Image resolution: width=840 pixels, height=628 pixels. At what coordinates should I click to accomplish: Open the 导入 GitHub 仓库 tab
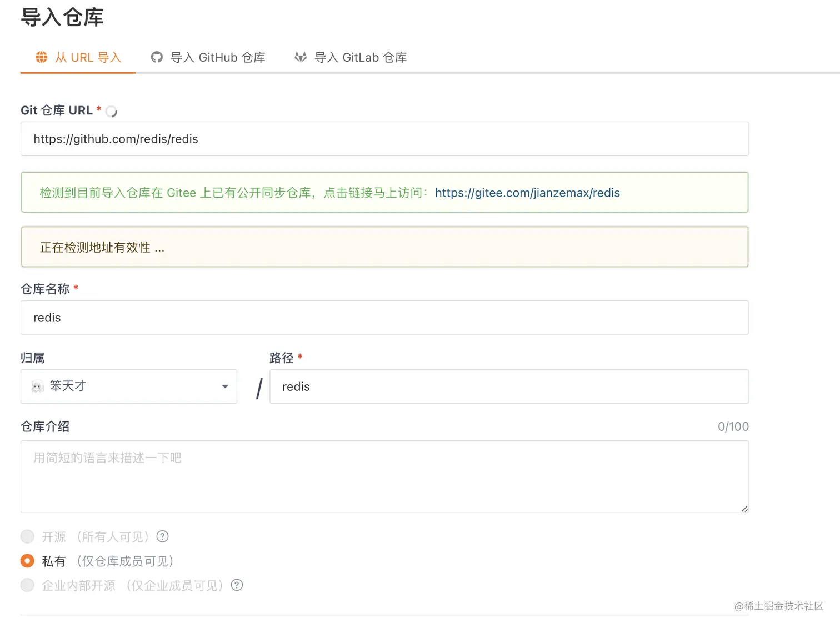click(x=208, y=57)
